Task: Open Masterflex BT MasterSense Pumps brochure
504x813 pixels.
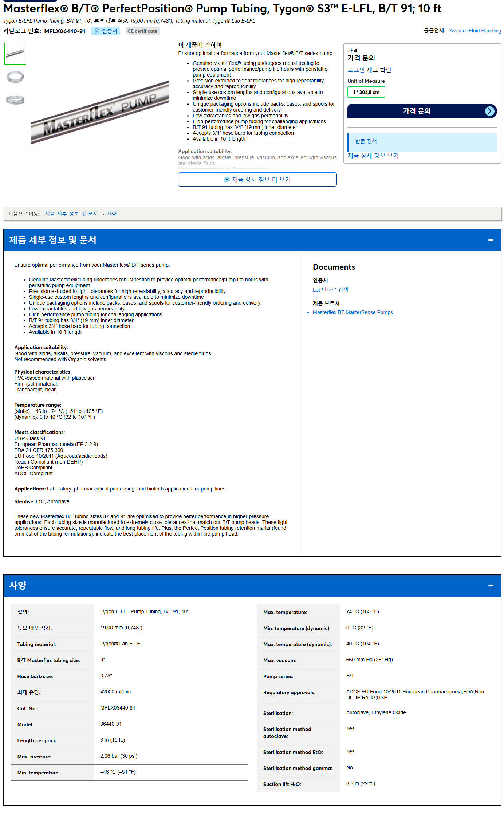Action: 353,313
